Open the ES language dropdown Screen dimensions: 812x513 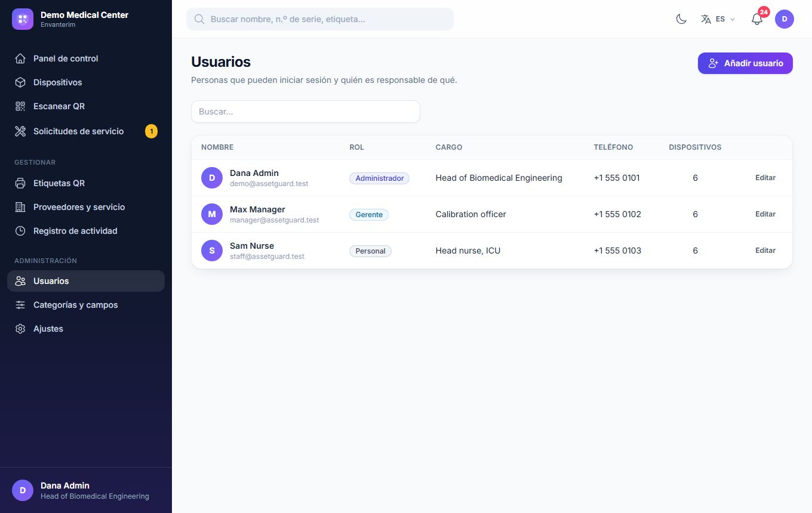pyautogui.click(x=718, y=19)
